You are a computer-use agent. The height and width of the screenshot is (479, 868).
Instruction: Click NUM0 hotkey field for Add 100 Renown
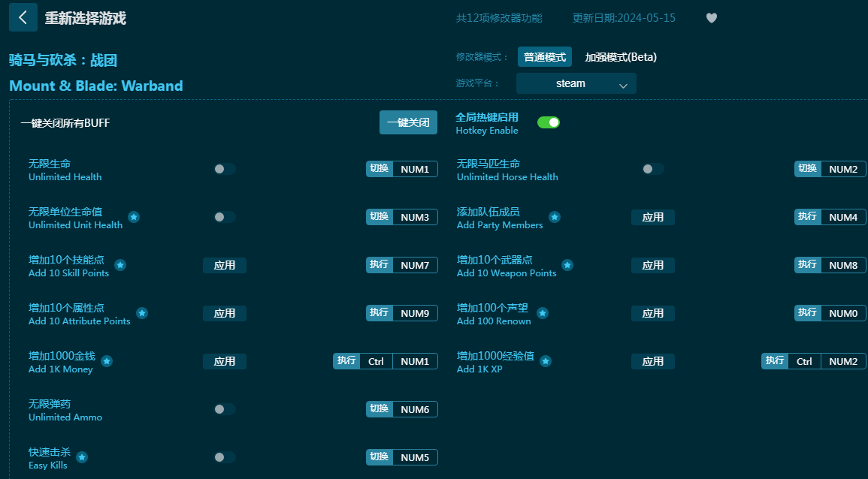[844, 314]
